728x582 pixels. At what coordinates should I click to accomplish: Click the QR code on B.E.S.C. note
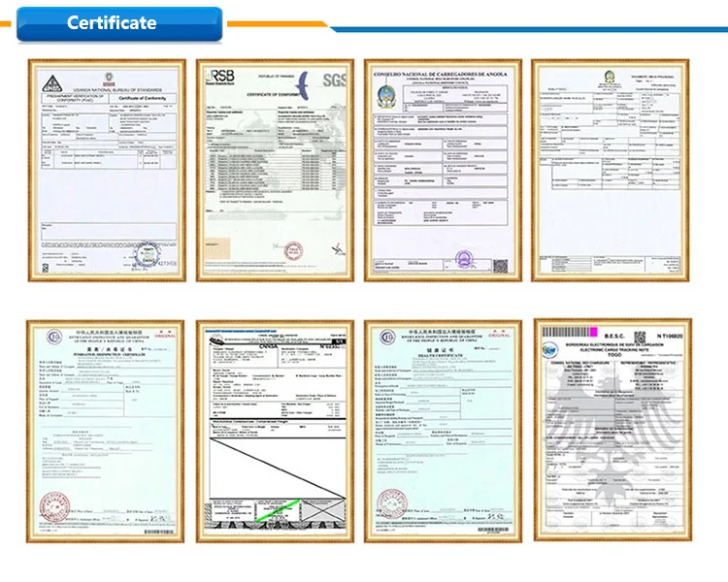(x=640, y=337)
